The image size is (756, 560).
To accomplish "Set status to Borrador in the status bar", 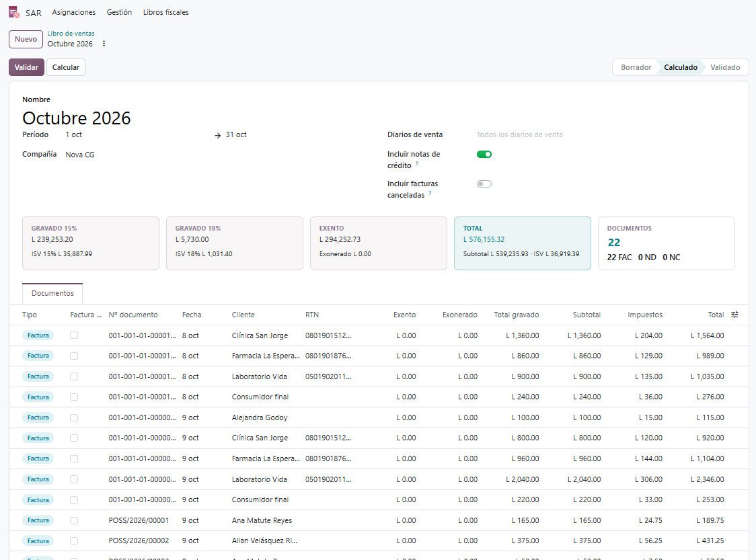I will tap(636, 67).
